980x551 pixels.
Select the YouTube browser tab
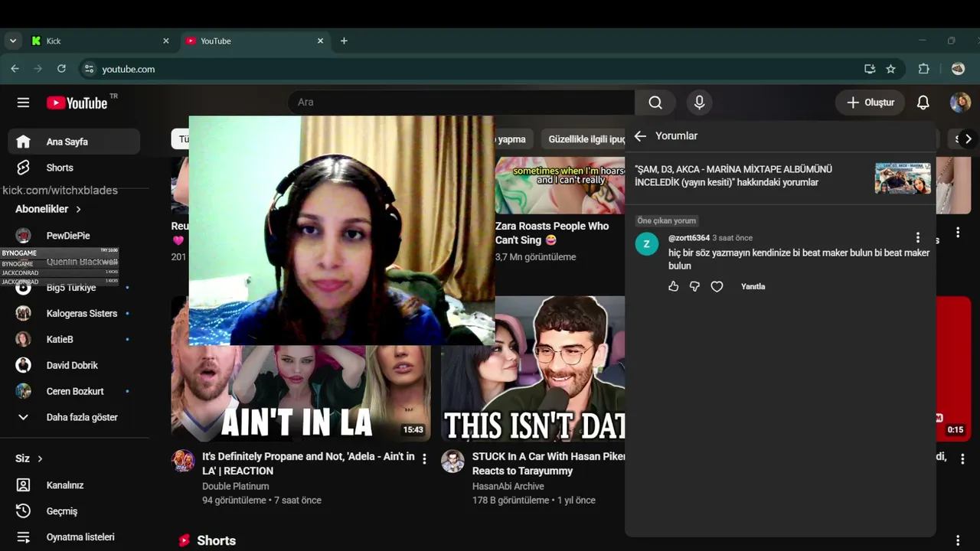pos(254,41)
